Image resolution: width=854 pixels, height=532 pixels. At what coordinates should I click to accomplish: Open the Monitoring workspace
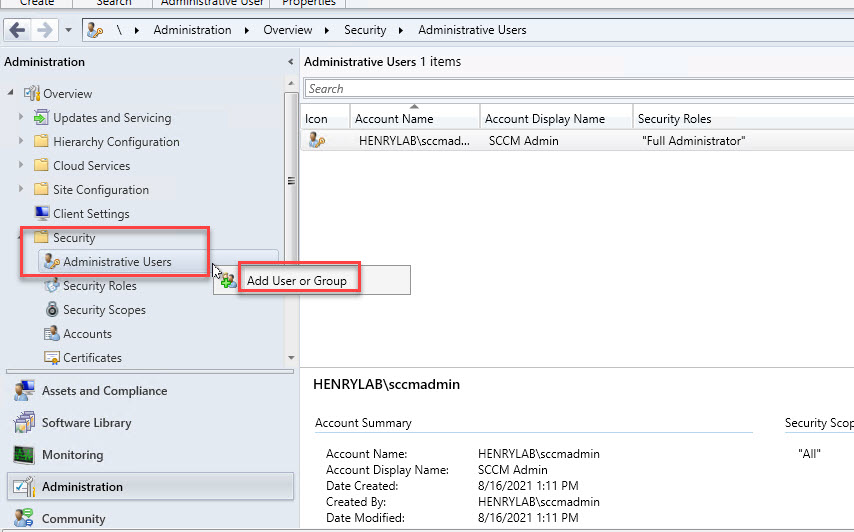pyautogui.click(x=72, y=455)
